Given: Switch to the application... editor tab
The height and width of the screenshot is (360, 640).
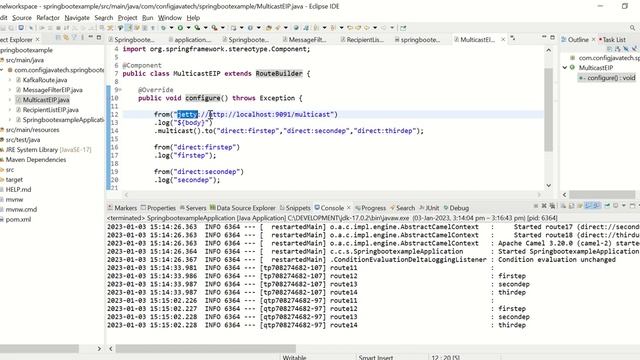Looking at the screenshot, I should (189, 40).
